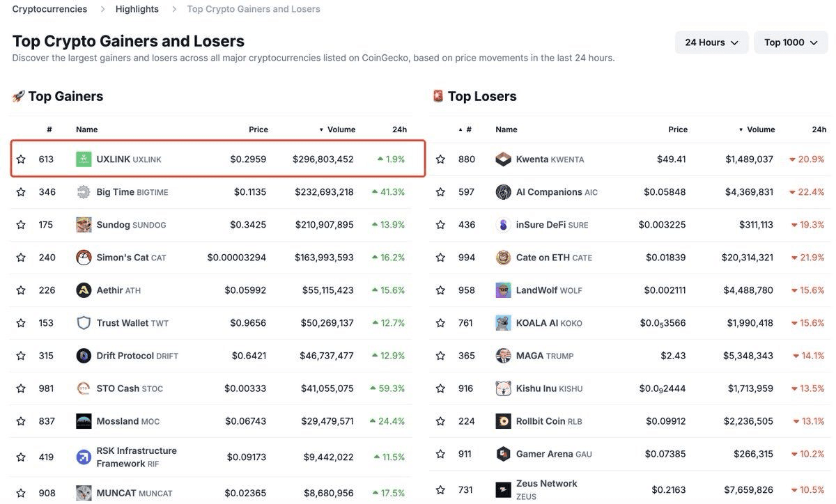
Task: Go to Cryptocurrencies breadcrumb
Action: (x=50, y=9)
